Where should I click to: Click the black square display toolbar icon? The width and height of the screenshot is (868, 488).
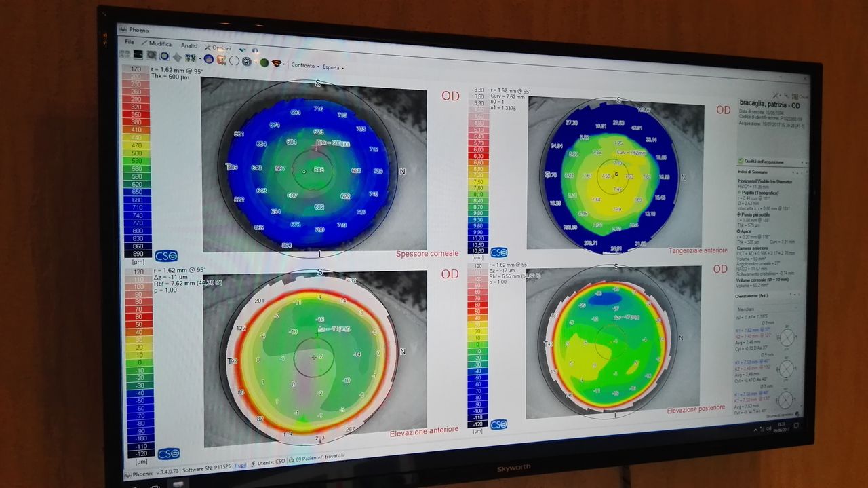(x=138, y=54)
